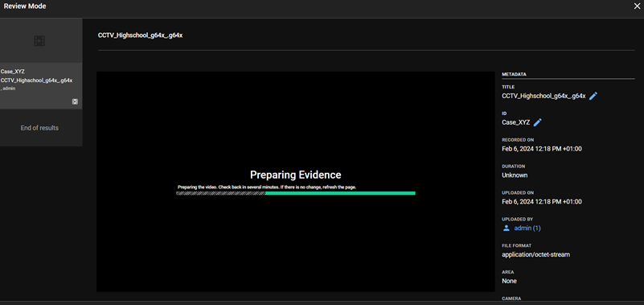This screenshot has height=305, width=644.
Task: Click the small video icon on the Case_XYZ card
Action: (x=75, y=101)
